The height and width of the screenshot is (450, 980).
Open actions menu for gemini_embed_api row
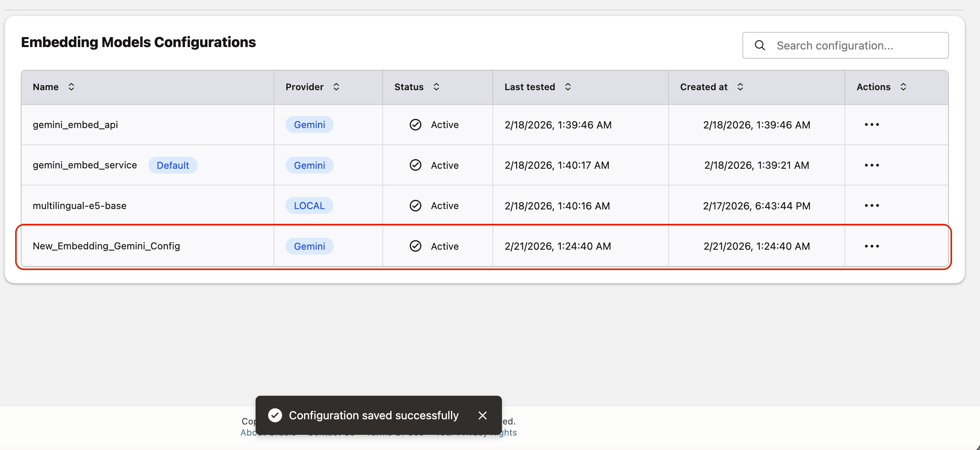pyautogui.click(x=872, y=125)
